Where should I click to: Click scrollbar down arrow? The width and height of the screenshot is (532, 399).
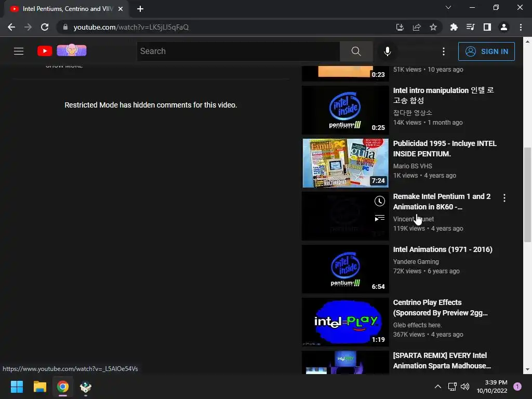527,369
